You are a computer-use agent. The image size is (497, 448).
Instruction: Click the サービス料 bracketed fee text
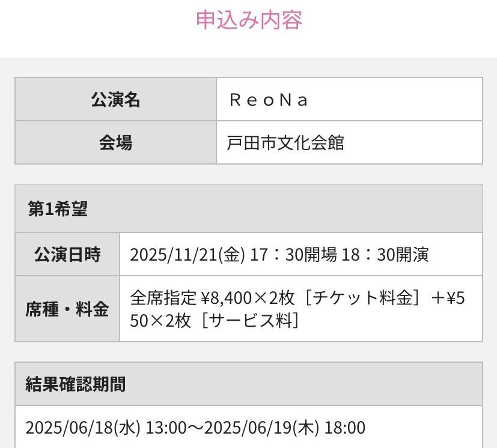coord(251,321)
